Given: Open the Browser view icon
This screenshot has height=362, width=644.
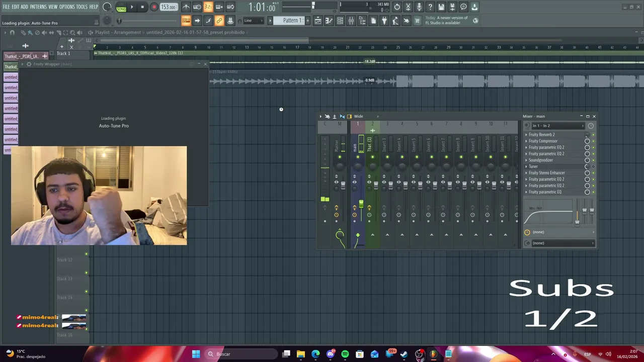Looking at the screenshot, I should (x=362, y=21).
